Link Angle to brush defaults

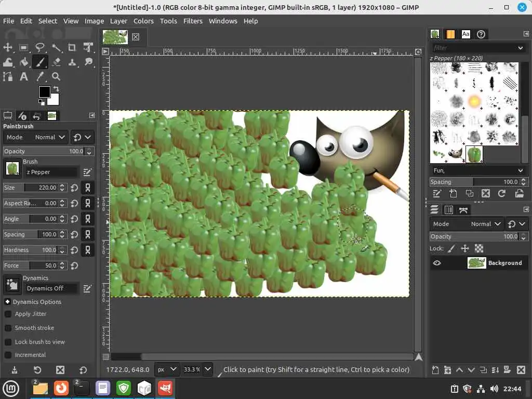(88, 219)
